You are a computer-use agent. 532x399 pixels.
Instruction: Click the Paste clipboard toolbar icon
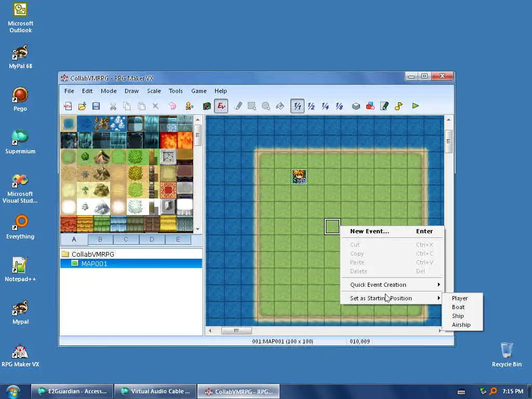pyautogui.click(x=141, y=106)
